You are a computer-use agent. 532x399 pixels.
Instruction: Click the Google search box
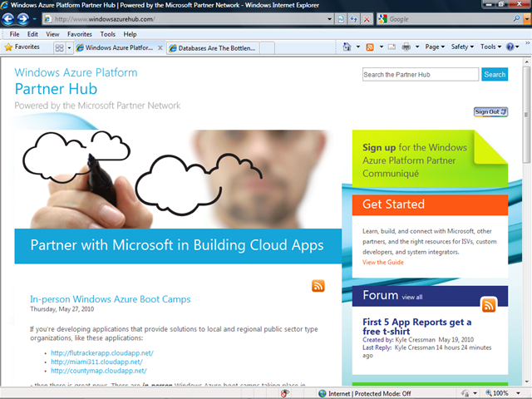[x=450, y=19]
